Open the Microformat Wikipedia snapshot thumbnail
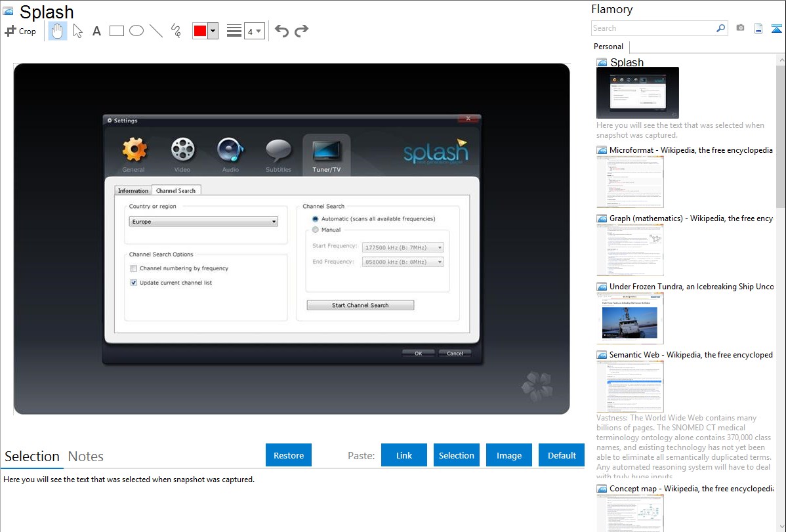Image resolution: width=786 pixels, height=532 pixels. click(x=630, y=182)
